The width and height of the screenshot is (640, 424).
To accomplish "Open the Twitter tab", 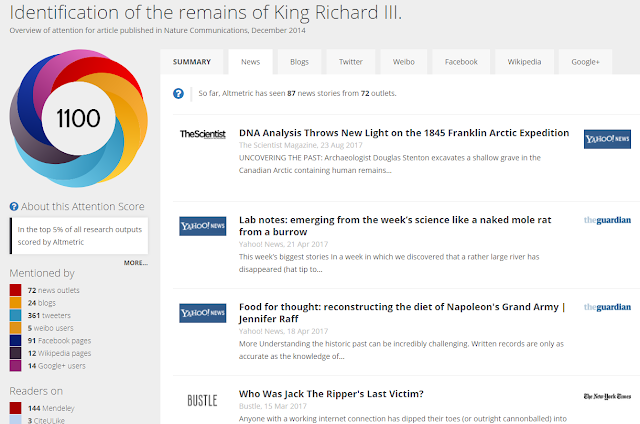I will [350, 62].
